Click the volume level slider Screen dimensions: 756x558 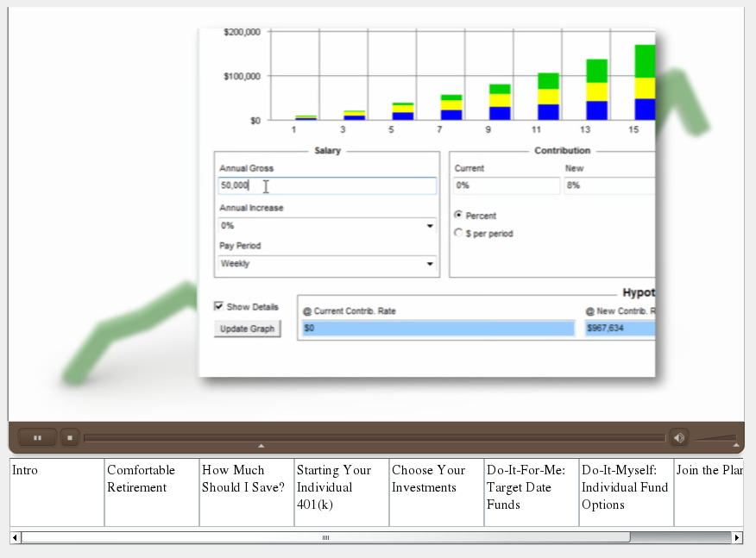tap(715, 439)
